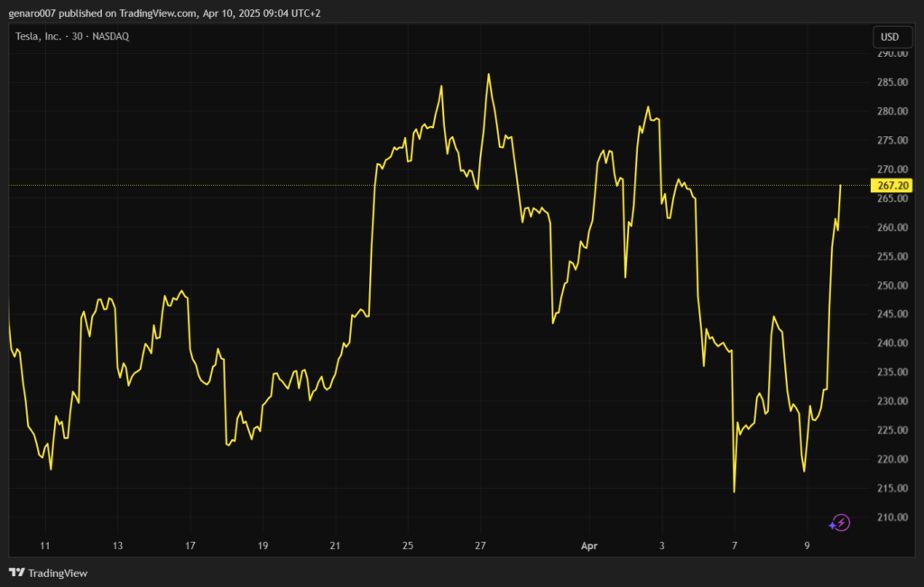
Task: Select date label 27 on the time axis
Action: [x=481, y=546]
